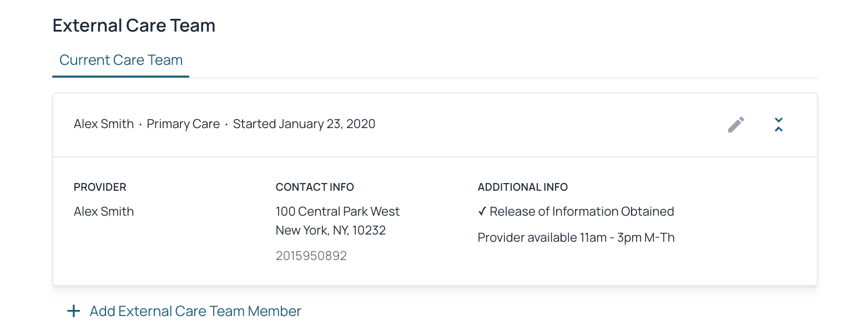
Task: Click the Release of Information Obtained checkmark
Action: click(482, 211)
